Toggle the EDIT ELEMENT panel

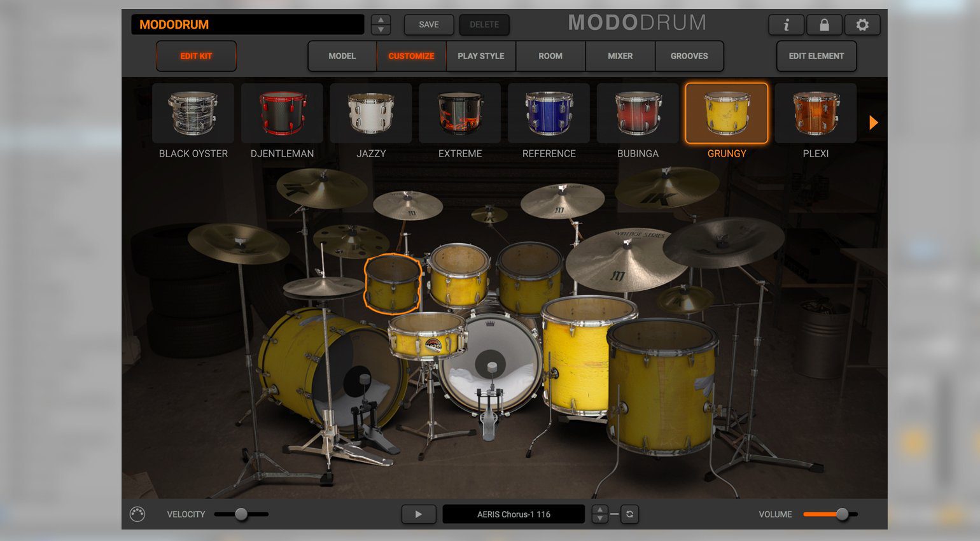816,56
